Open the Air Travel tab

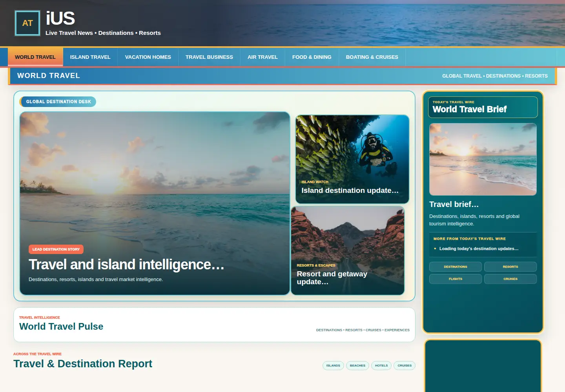[262, 57]
